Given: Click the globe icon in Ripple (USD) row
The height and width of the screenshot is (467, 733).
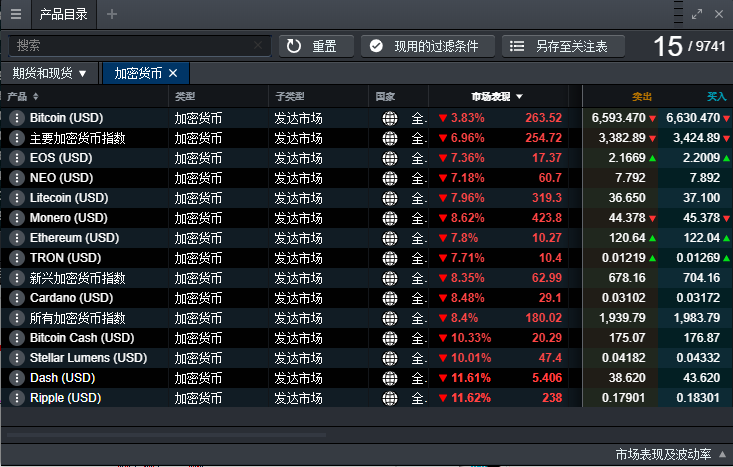Looking at the screenshot, I should point(390,398).
